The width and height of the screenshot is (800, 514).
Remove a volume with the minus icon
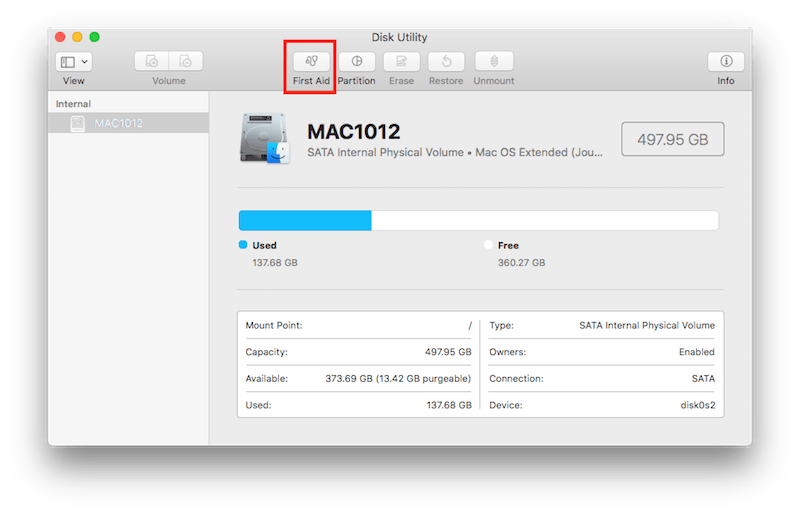tap(186, 62)
